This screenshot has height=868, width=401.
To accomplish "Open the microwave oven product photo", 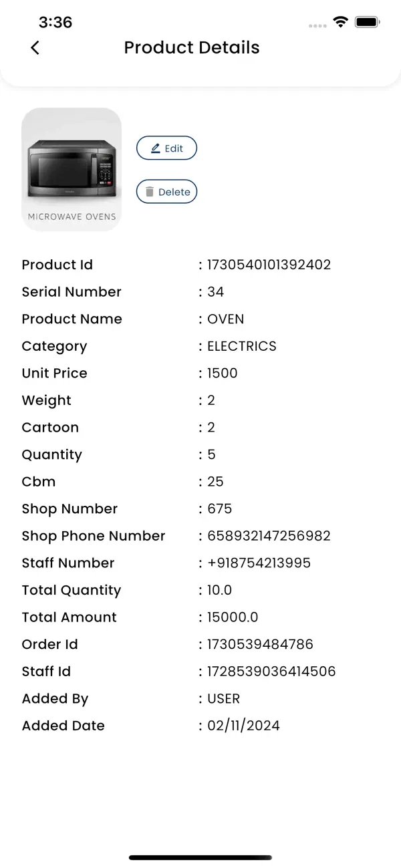I will pyautogui.click(x=72, y=164).
